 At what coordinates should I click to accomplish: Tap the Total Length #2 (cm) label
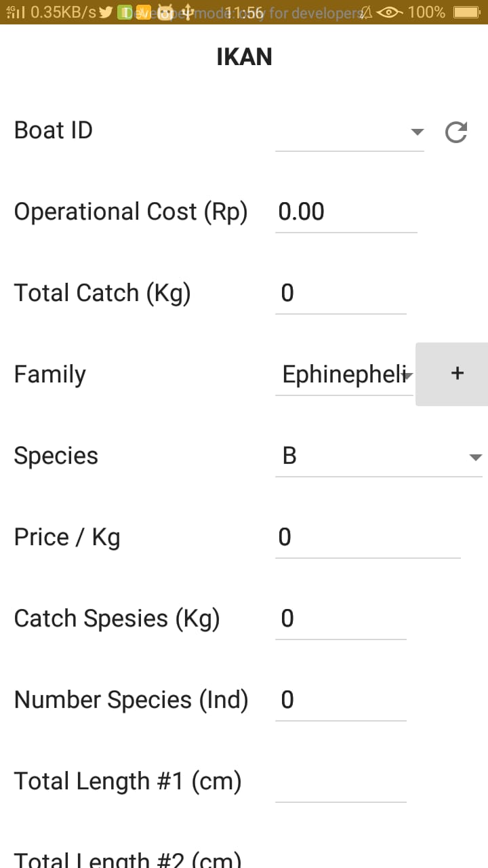(128, 859)
